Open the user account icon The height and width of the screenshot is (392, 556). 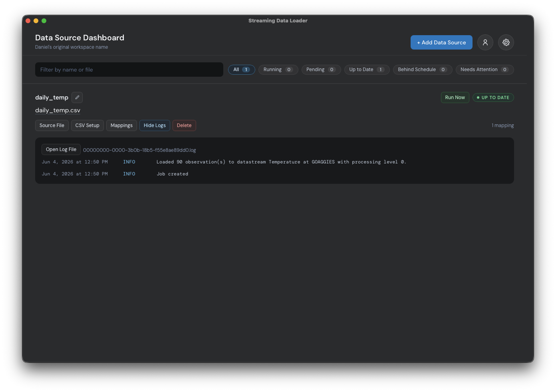485,42
